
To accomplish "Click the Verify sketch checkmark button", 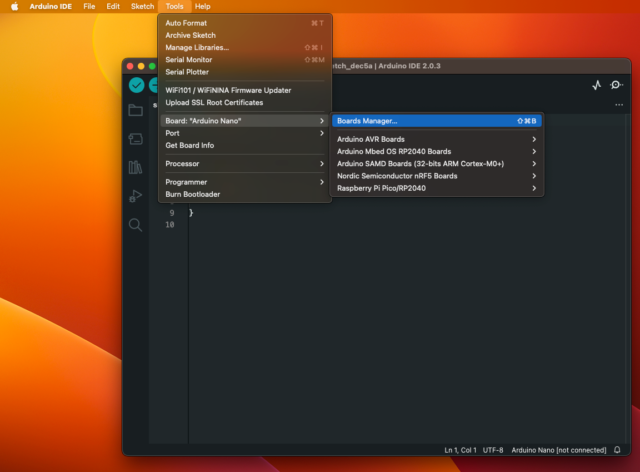I will [136, 85].
